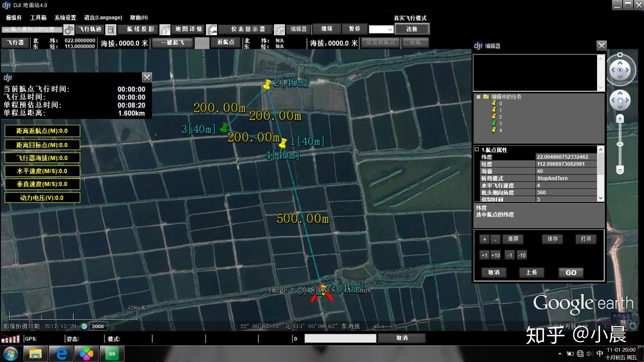Click the 打开 open button
The width and height of the screenshot is (644, 362).
tap(586, 239)
